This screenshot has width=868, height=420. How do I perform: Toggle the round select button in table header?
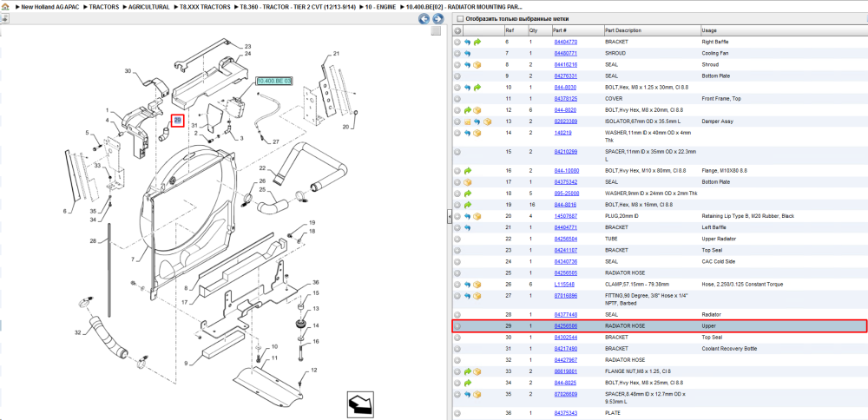tap(457, 30)
